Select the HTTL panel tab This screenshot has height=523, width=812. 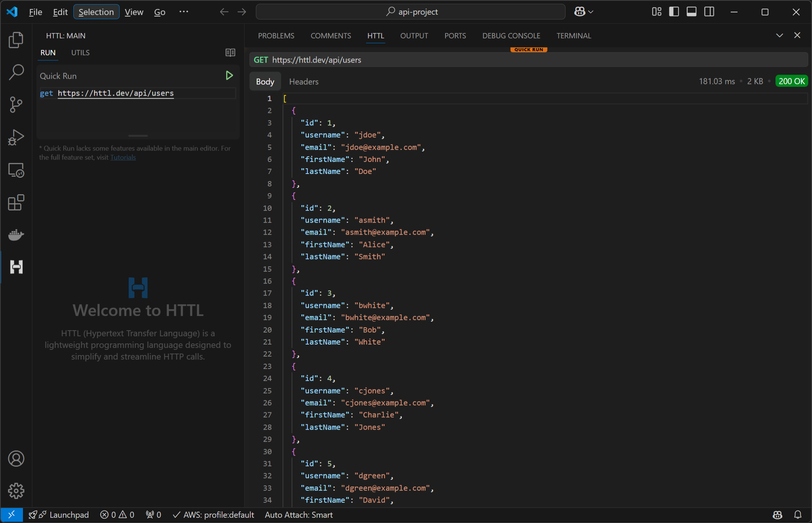click(376, 36)
